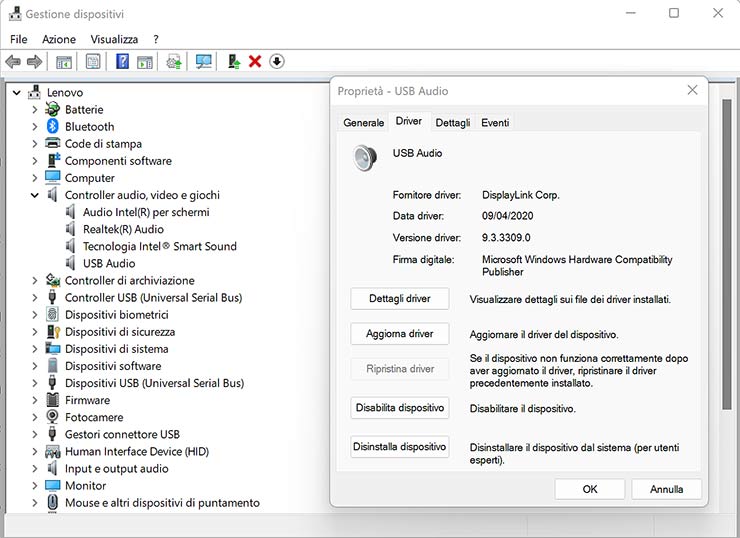Open the Azione menu
Viewport: 740px width, 538px height.
(58, 39)
